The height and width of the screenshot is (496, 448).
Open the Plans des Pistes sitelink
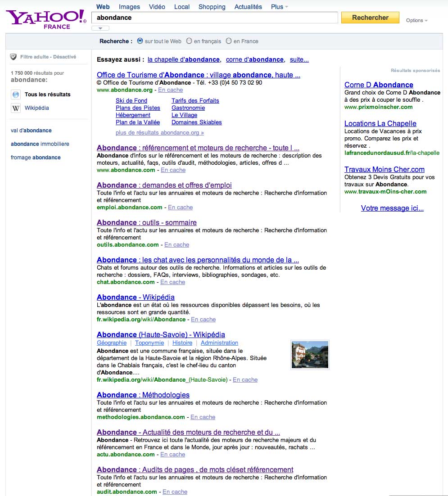tap(138, 108)
